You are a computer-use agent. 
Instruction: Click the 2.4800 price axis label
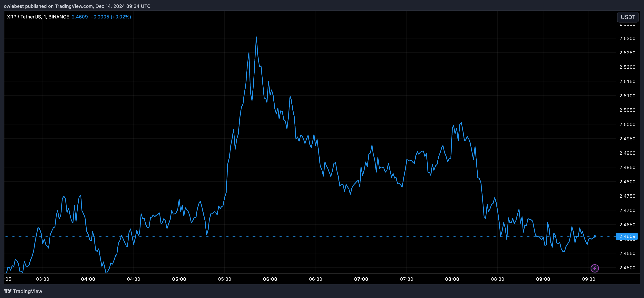[x=627, y=182]
